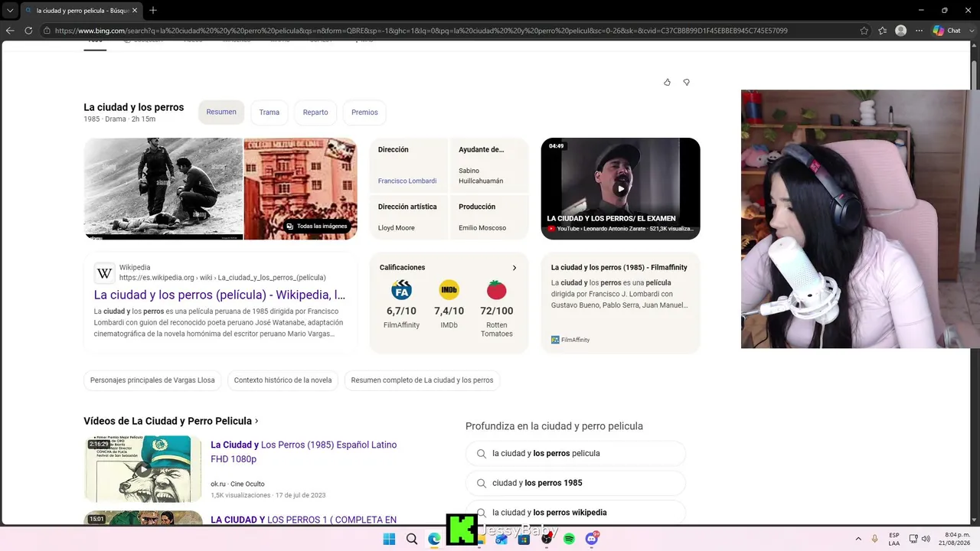
Task: Open a new browser tab
Action: [153, 11]
